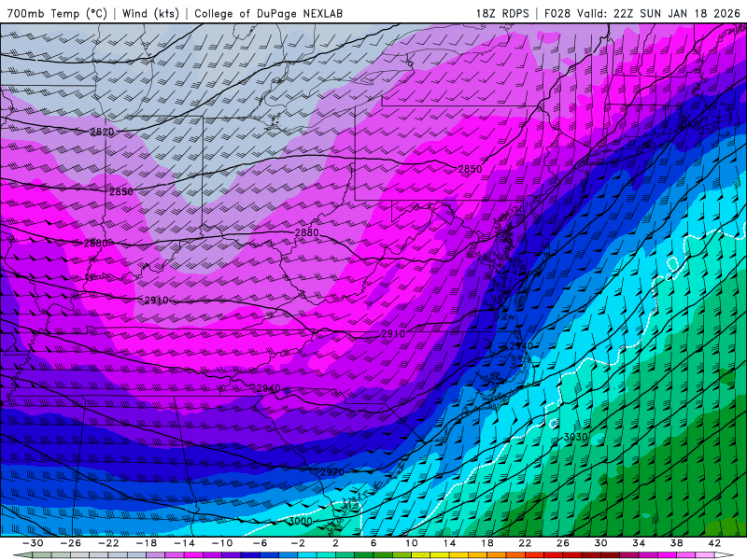
Task: Click the 30 color bar label
Action: (x=600, y=543)
